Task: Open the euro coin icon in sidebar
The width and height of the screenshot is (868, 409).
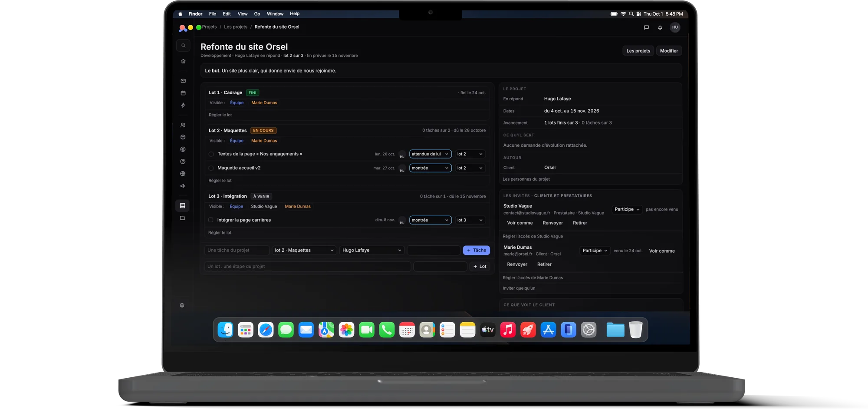Action: (x=183, y=149)
